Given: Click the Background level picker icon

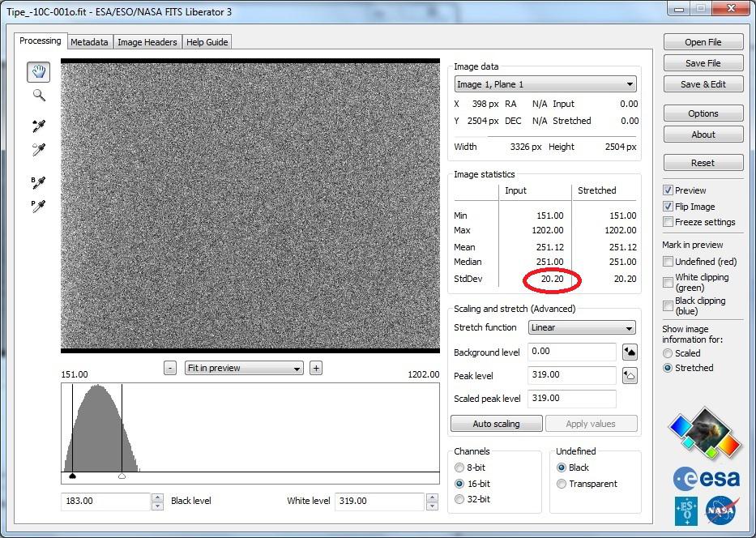Looking at the screenshot, I should tap(630, 352).
